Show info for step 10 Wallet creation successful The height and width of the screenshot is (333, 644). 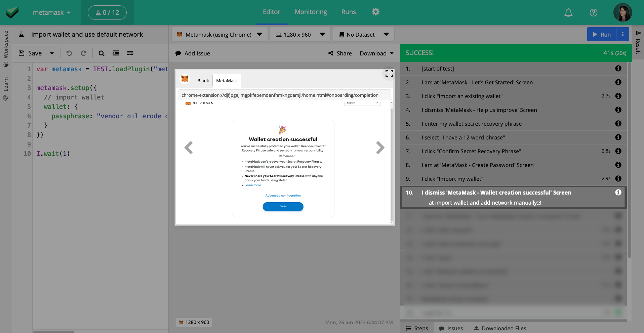coord(618,192)
